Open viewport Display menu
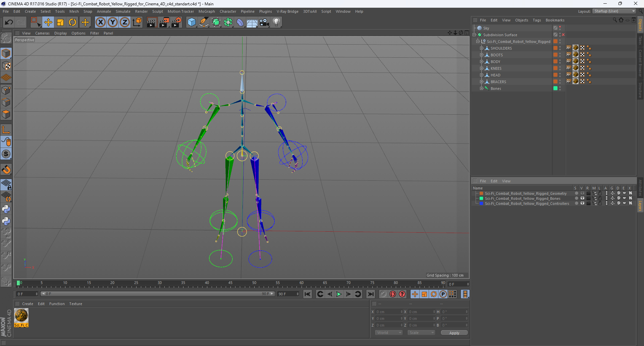644x346 pixels. (60, 33)
